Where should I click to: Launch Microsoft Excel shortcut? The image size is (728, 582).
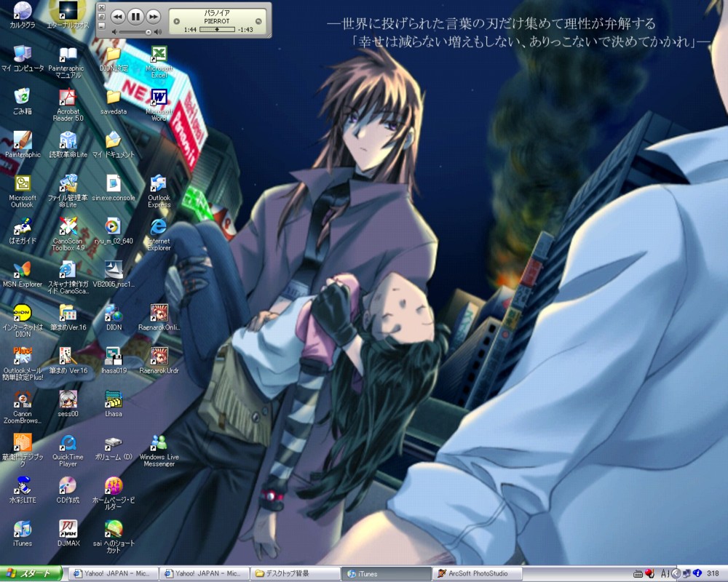[x=159, y=62]
